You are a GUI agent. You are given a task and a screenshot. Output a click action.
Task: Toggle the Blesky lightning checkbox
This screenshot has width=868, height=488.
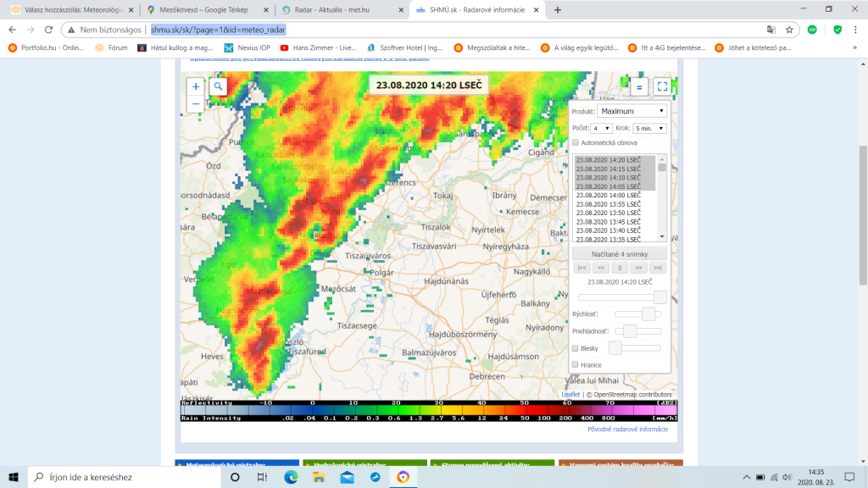[576, 348]
